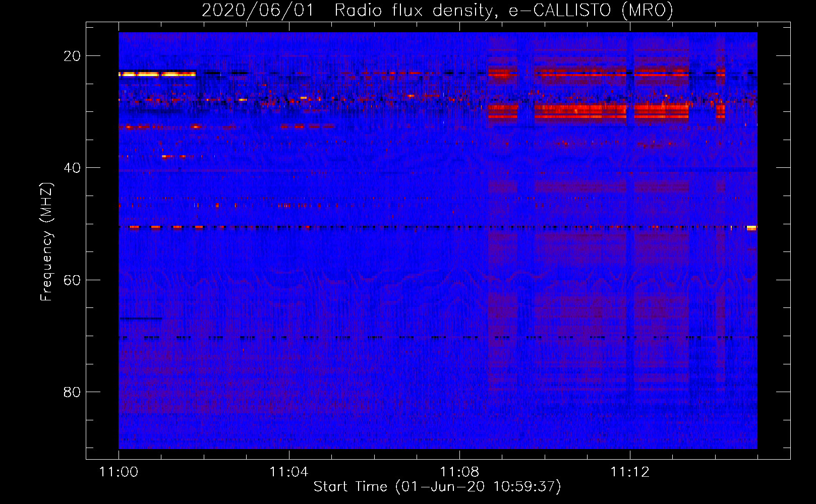Viewport: 816px width, 504px height.
Task: Click the "11:04" time tick label
Action: coord(289,472)
